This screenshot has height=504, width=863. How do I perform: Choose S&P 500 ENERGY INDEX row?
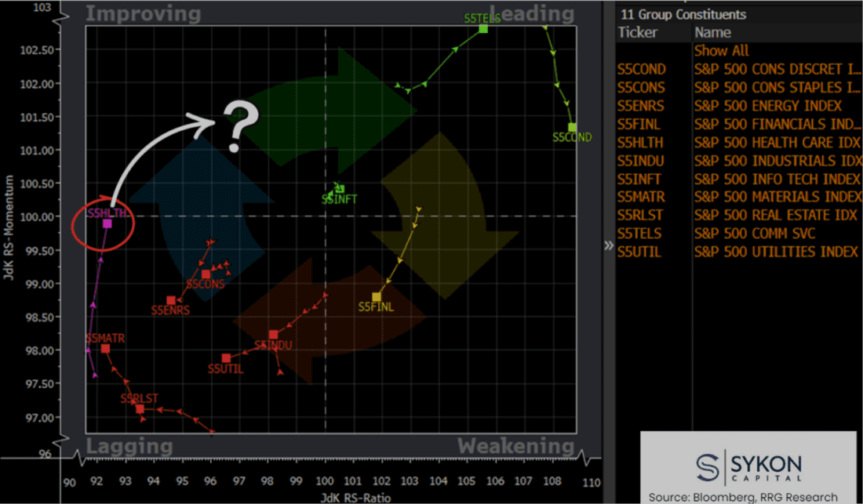(739, 106)
